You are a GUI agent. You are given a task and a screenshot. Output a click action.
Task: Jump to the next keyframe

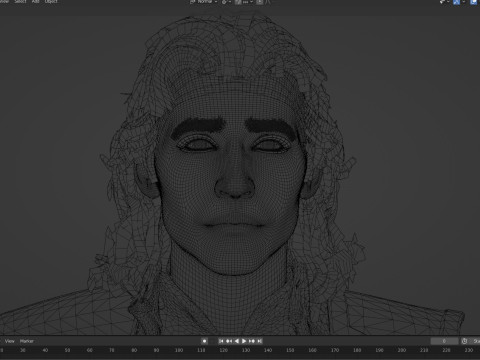pos(252,341)
